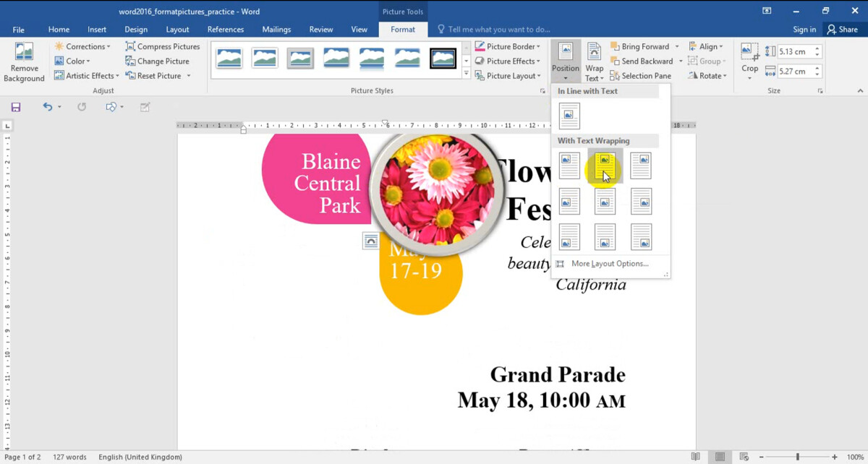Open the Align dropdown
The width and height of the screenshot is (868, 464).
(707, 46)
